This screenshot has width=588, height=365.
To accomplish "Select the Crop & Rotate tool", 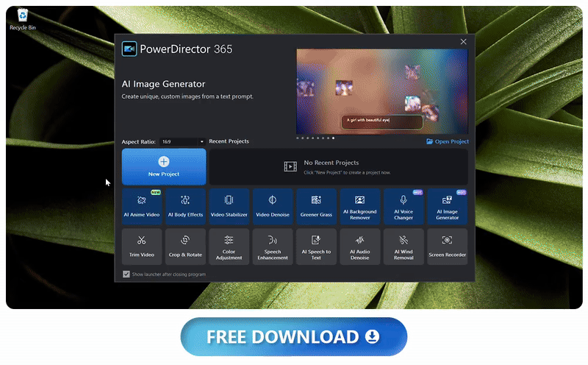I will pos(186,247).
